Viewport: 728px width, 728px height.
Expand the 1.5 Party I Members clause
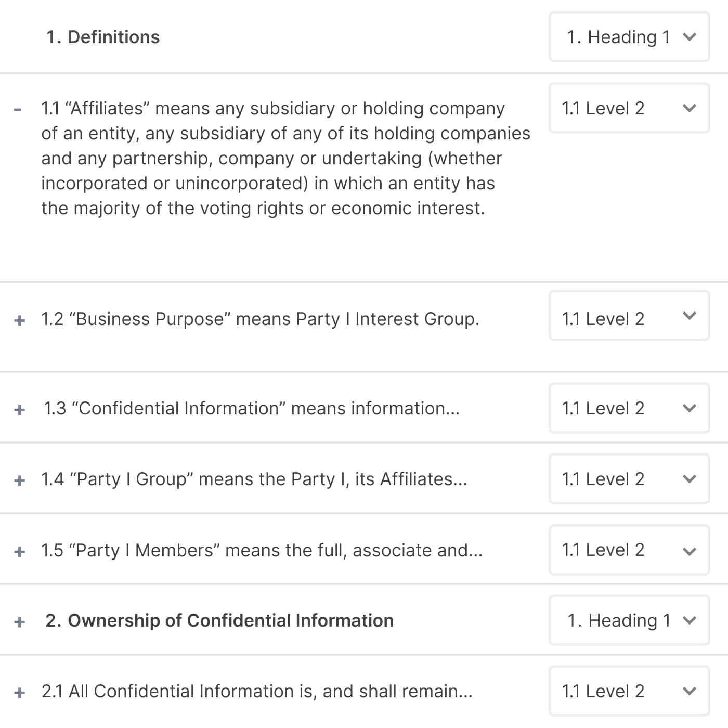pyautogui.click(x=20, y=551)
